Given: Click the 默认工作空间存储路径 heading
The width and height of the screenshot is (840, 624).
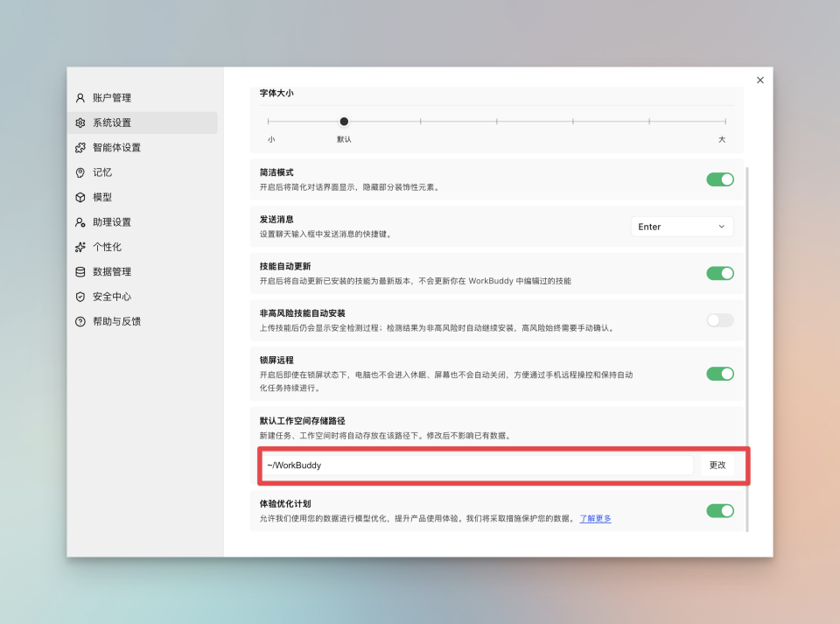Looking at the screenshot, I should click(303, 421).
